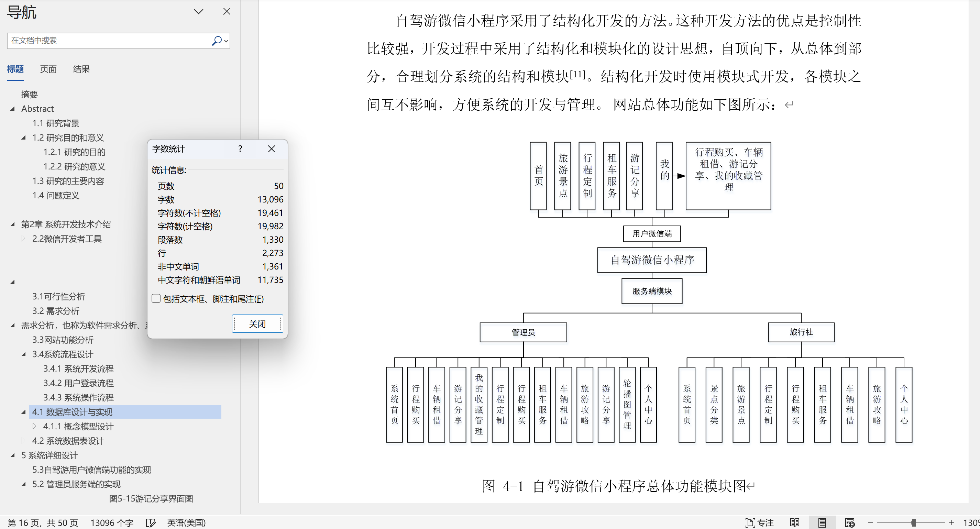Viewport: 980px width, 529px height.
Task: Go to 3.1可行性分析 heading
Action: (x=58, y=297)
